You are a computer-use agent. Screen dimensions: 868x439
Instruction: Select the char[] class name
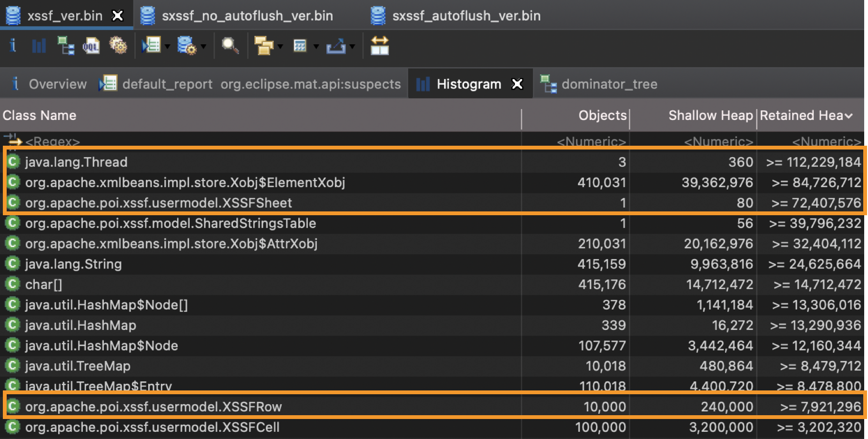(x=44, y=285)
